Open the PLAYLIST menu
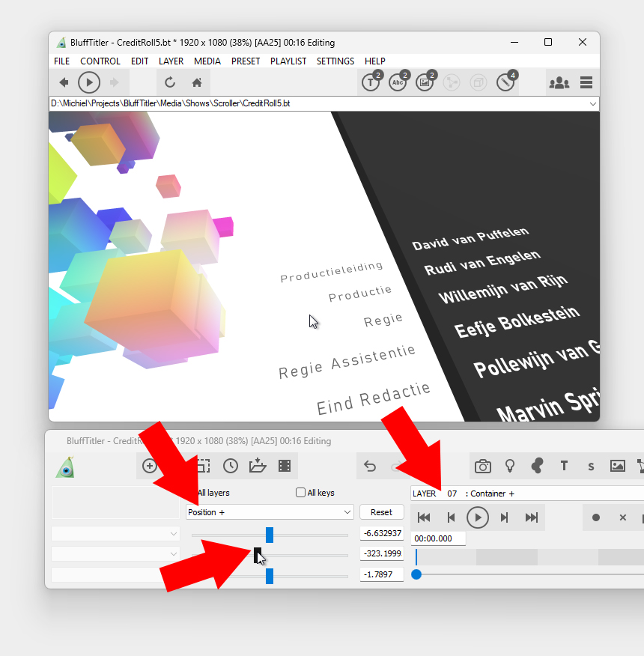The image size is (644, 656). [288, 61]
